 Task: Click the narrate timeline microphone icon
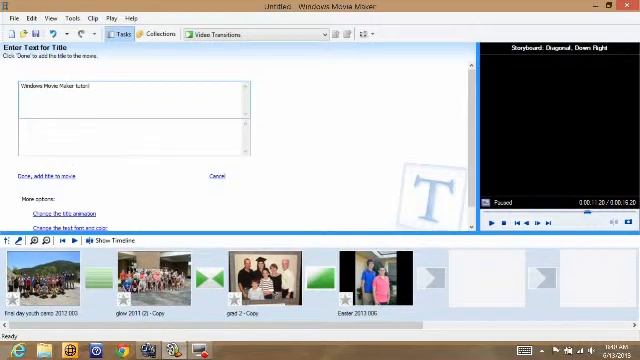[x=19, y=241]
